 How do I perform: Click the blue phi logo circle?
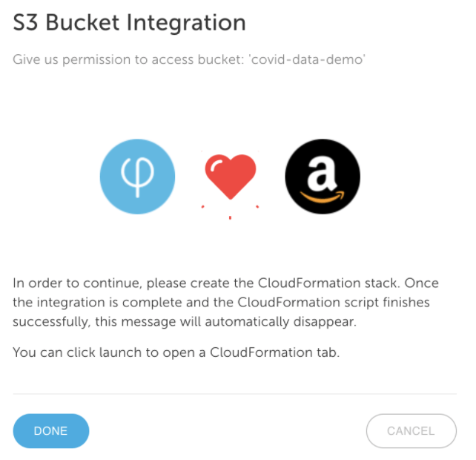(137, 177)
